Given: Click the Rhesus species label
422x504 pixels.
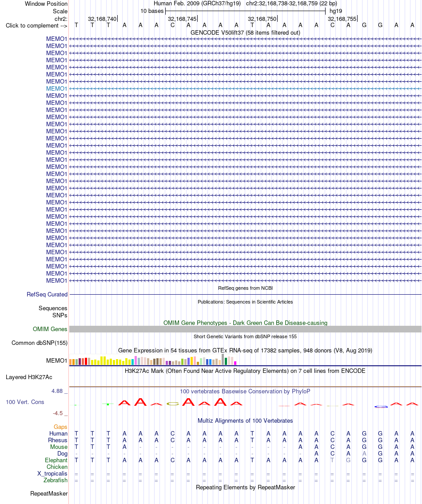Looking at the screenshot, I should [57, 440].
